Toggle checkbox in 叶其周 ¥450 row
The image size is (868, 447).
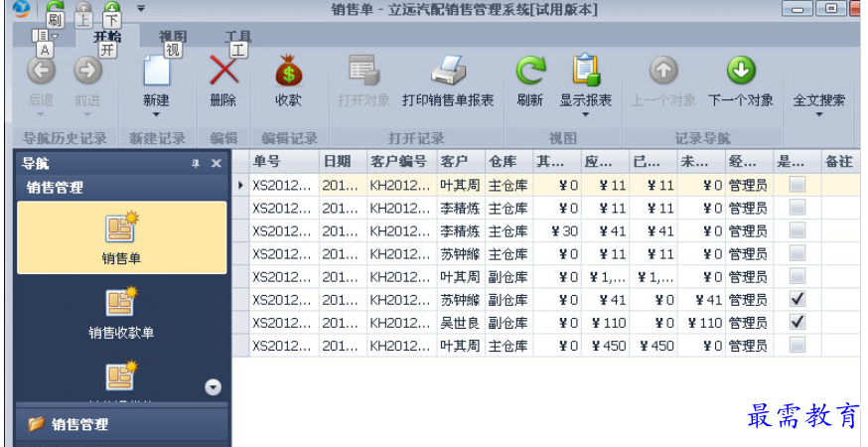point(797,345)
